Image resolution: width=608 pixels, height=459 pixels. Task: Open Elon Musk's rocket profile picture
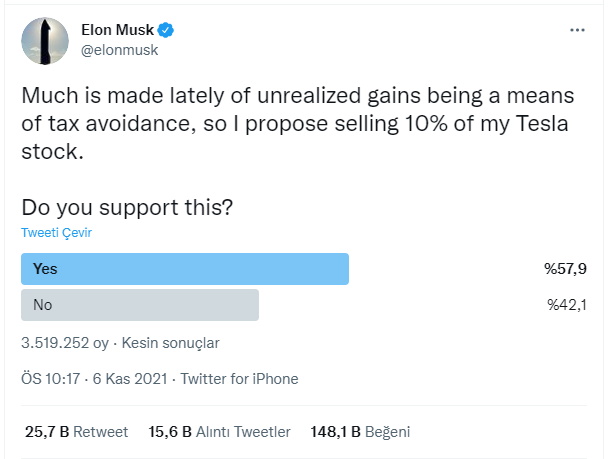pyautogui.click(x=45, y=41)
